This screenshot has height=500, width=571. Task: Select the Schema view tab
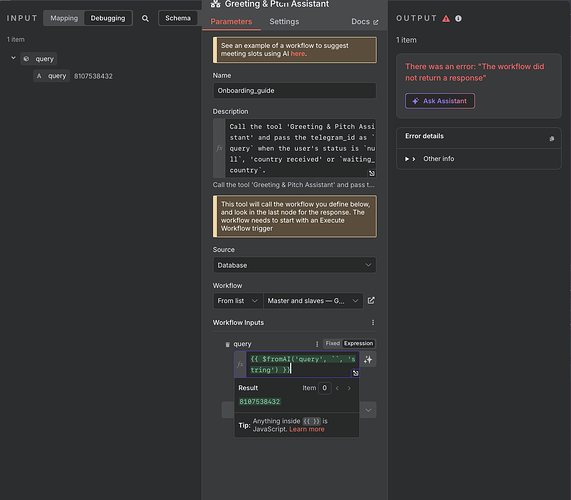(x=178, y=18)
